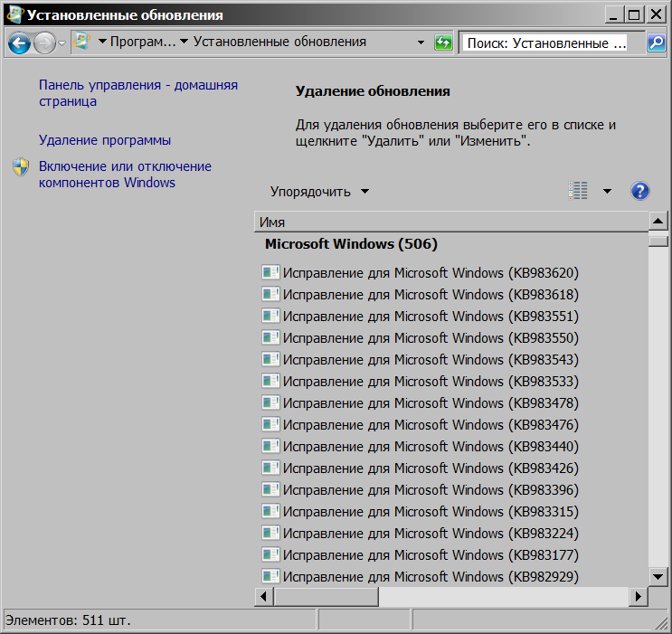The height and width of the screenshot is (634, 672).
Task: Click the view mode icon in toolbar
Action: 578,191
